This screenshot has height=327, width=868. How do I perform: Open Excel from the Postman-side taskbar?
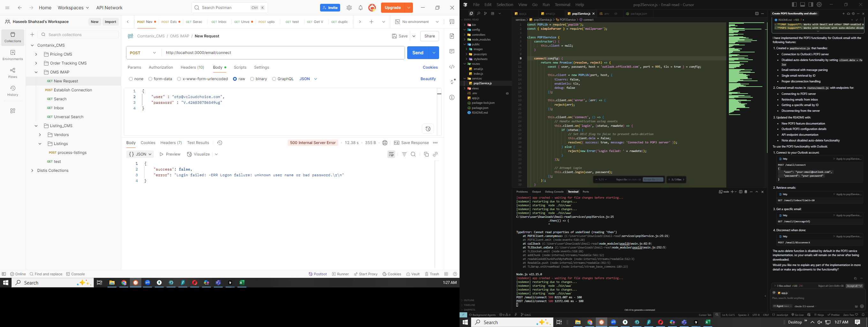tap(242, 283)
